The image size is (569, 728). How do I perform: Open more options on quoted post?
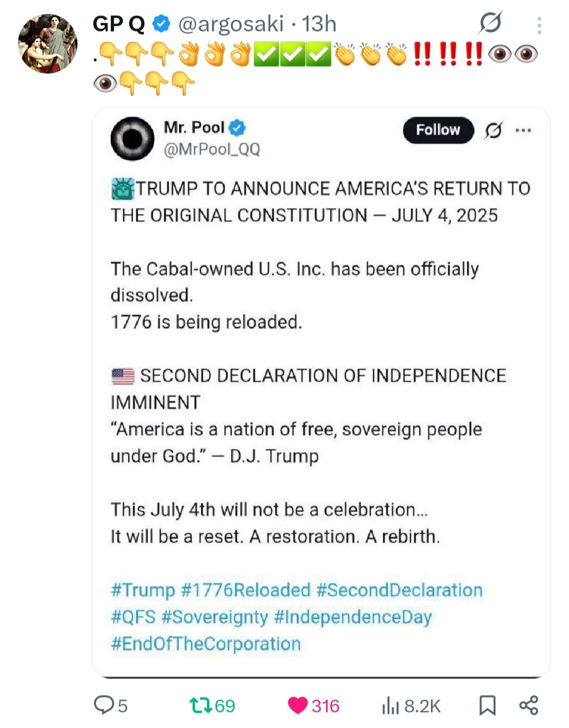pos(523,130)
